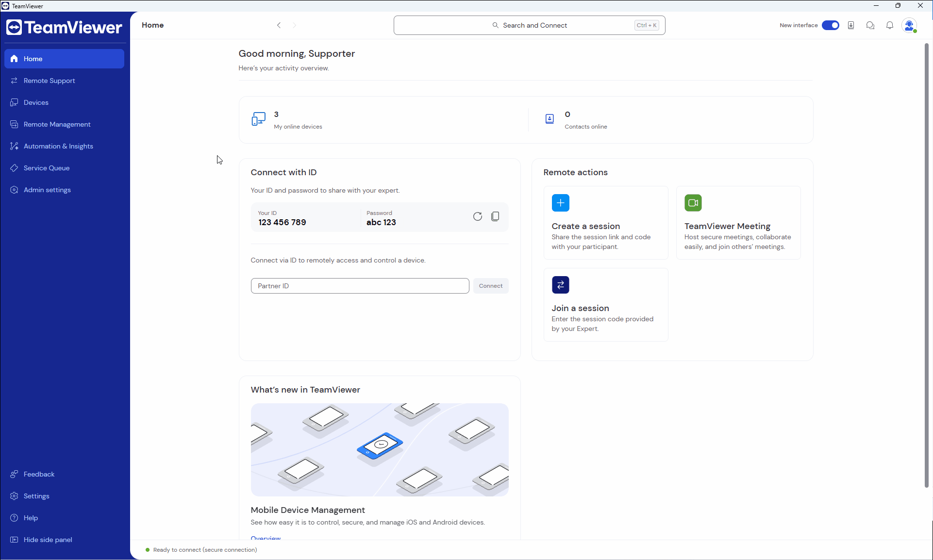The height and width of the screenshot is (560, 933).
Task: Open the Devices section
Action: pyautogui.click(x=64, y=102)
